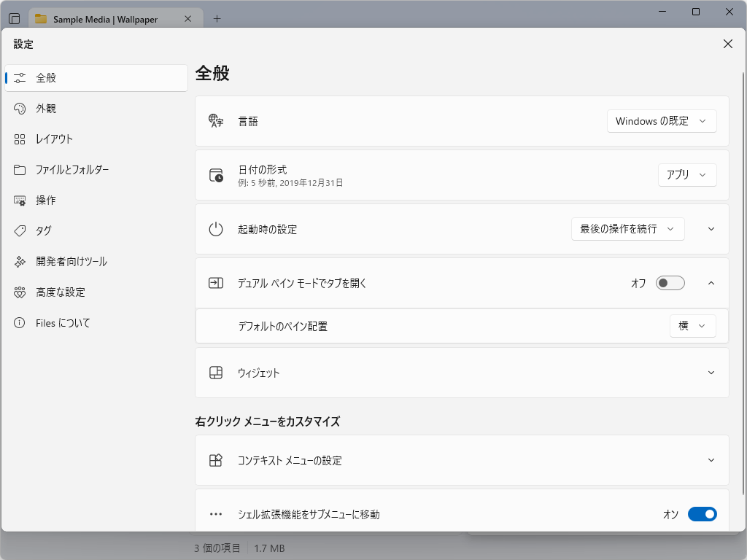Viewport: 747px width, 560px height.
Task: Click the 日付の形式 clock icon
Action: (216, 175)
